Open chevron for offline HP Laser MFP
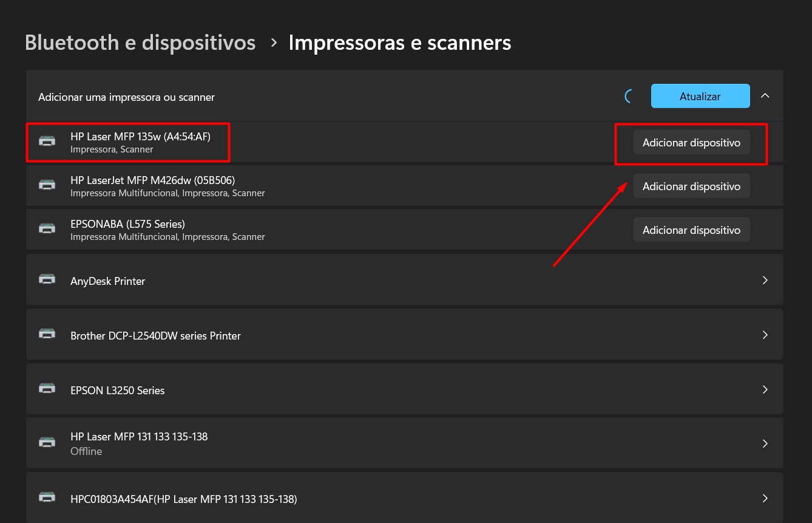This screenshot has width=812, height=523. pos(765,443)
